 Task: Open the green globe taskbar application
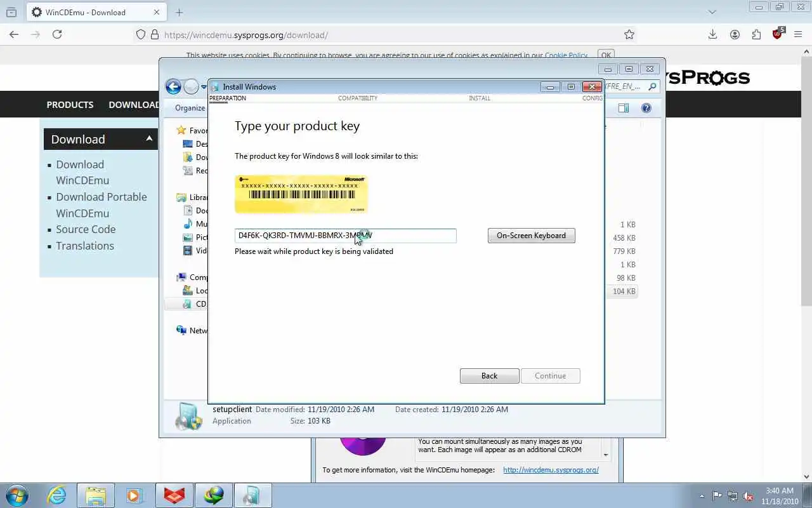coord(213,496)
